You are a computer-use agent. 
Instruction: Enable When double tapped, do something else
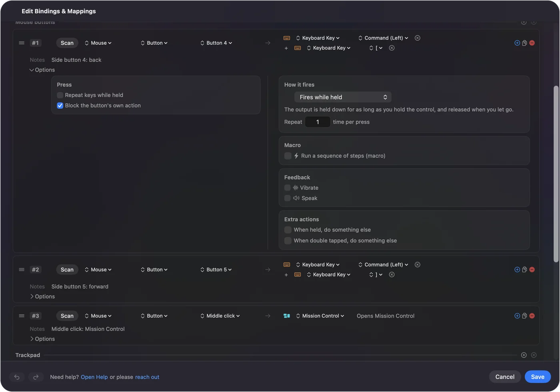pos(288,241)
